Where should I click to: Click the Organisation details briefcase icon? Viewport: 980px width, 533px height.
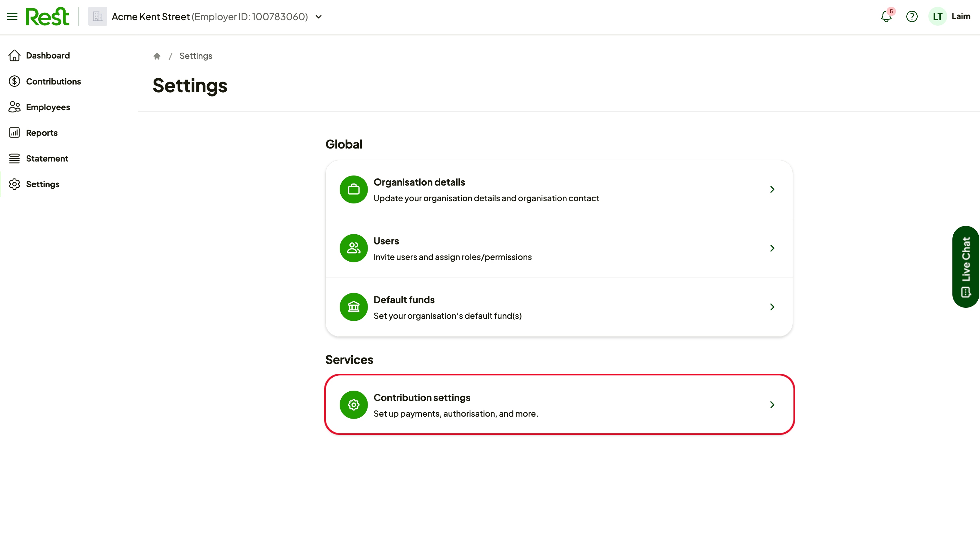[x=353, y=189]
